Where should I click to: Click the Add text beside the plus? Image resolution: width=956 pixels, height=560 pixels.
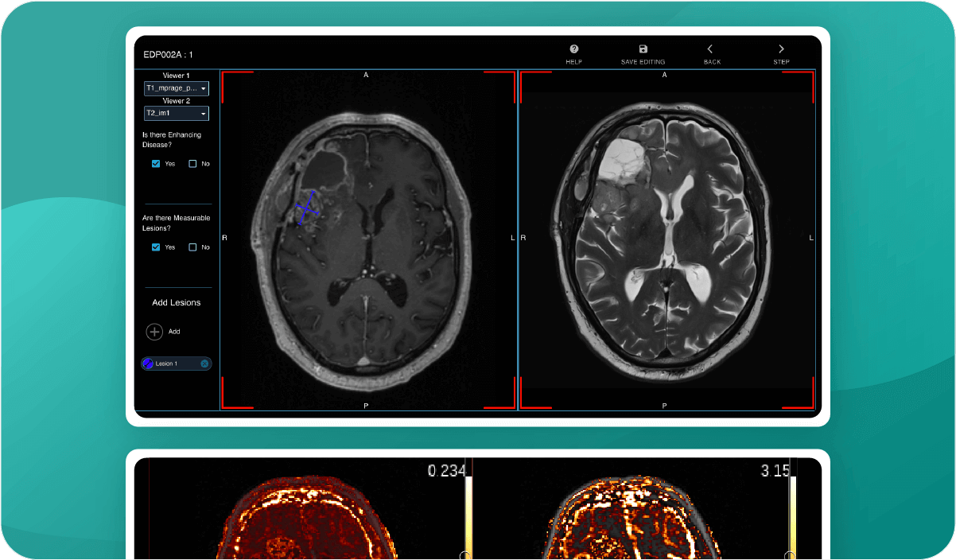[x=174, y=332]
